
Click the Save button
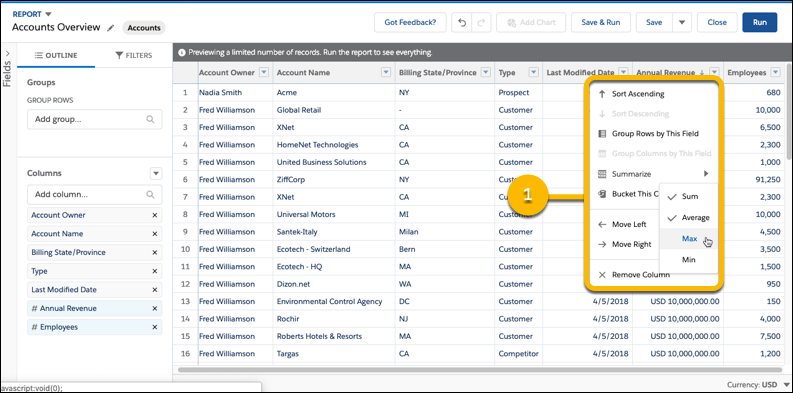click(654, 23)
